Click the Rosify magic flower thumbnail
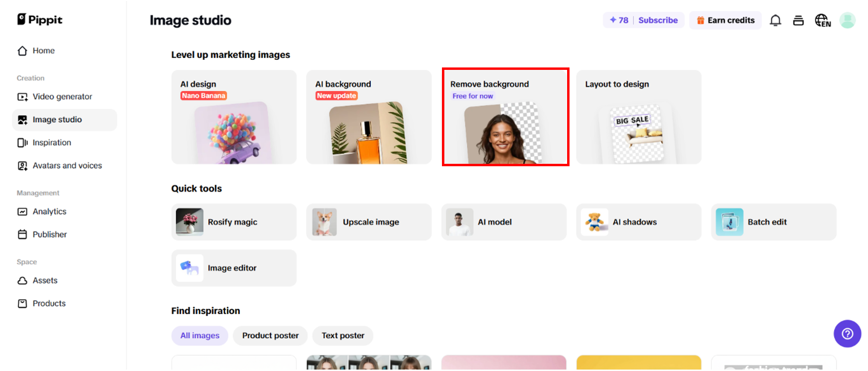868x371 pixels. [x=190, y=222]
